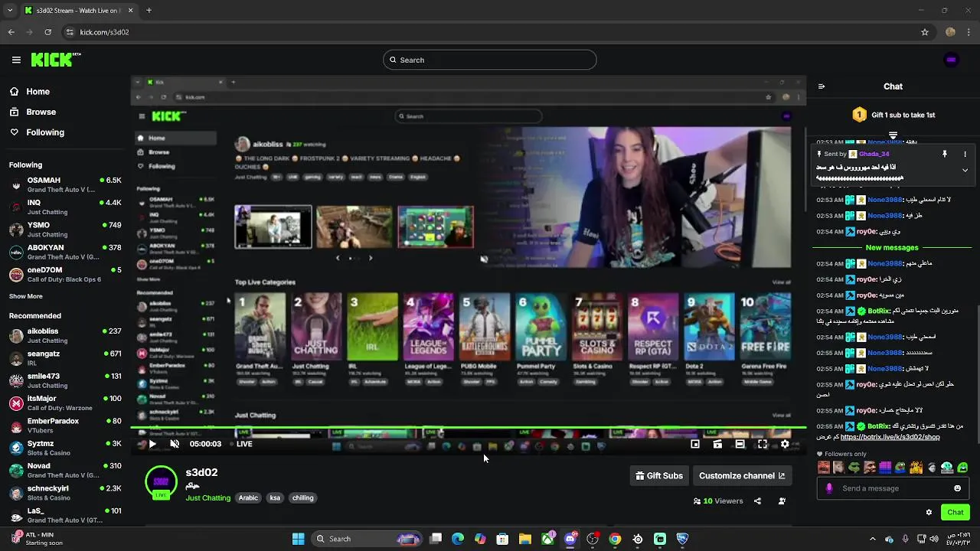
Task: Open Chrome from the taskbar
Action: (x=615, y=539)
